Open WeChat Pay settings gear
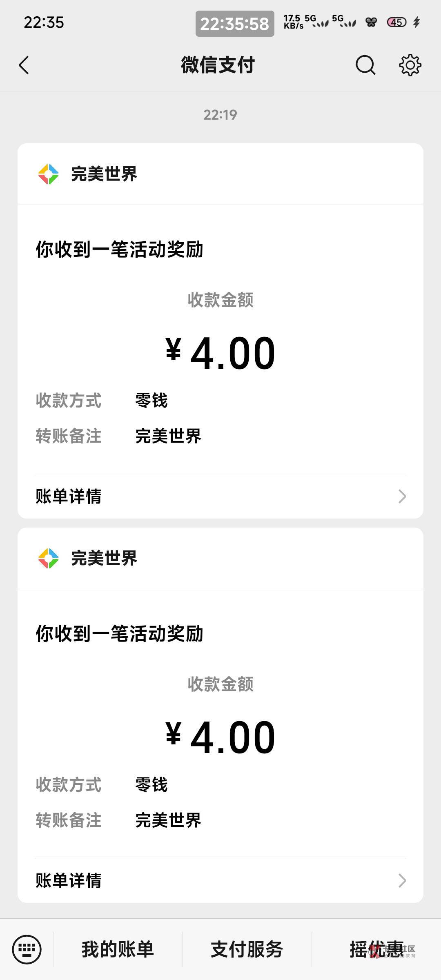Image resolution: width=441 pixels, height=980 pixels. coord(410,65)
